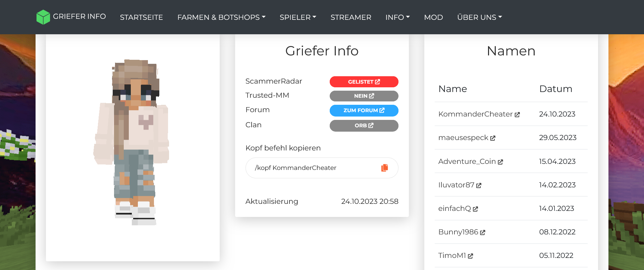Expand the Über Uns dropdown
This screenshot has width=644, height=270.
(480, 17)
